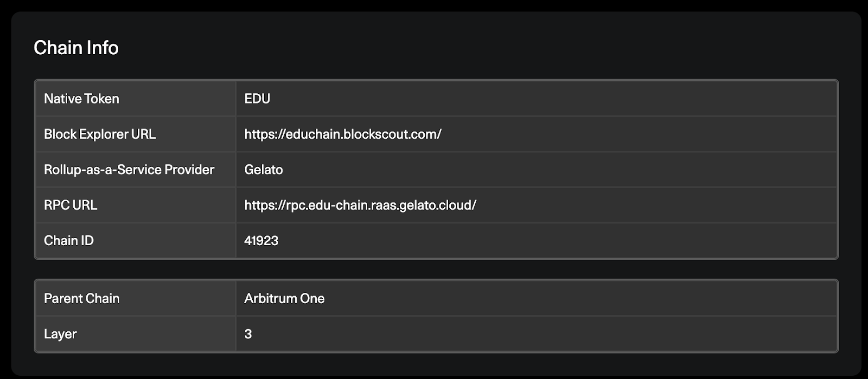The width and height of the screenshot is (868, 379).
Task: Click the rpc.edu-chain.raas.gelato.cloud RPC URL
Action: point(360,205)
